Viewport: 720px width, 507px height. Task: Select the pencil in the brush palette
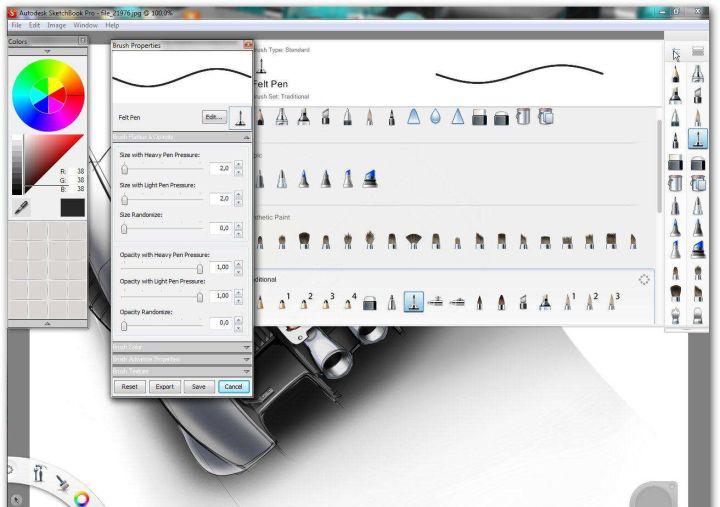pyautogui.click(x=675, y=73)
